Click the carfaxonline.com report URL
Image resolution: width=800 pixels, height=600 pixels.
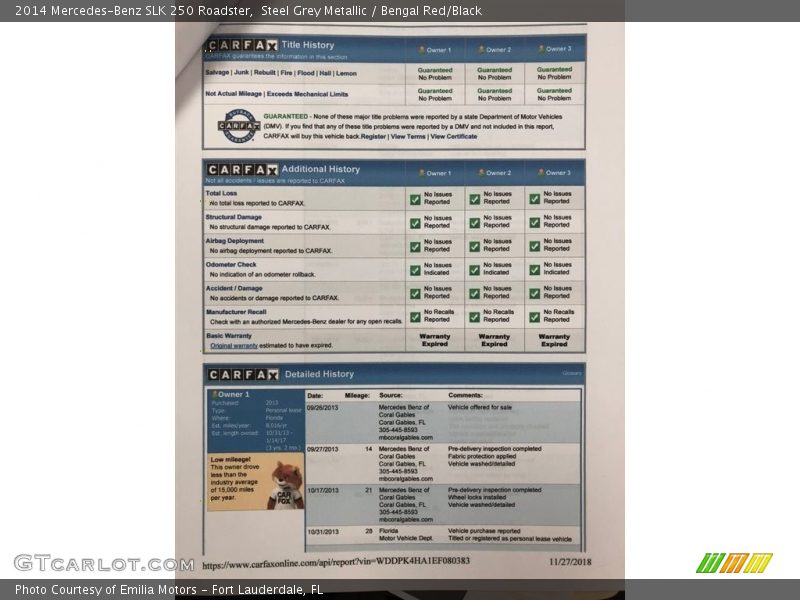(336, 564)
